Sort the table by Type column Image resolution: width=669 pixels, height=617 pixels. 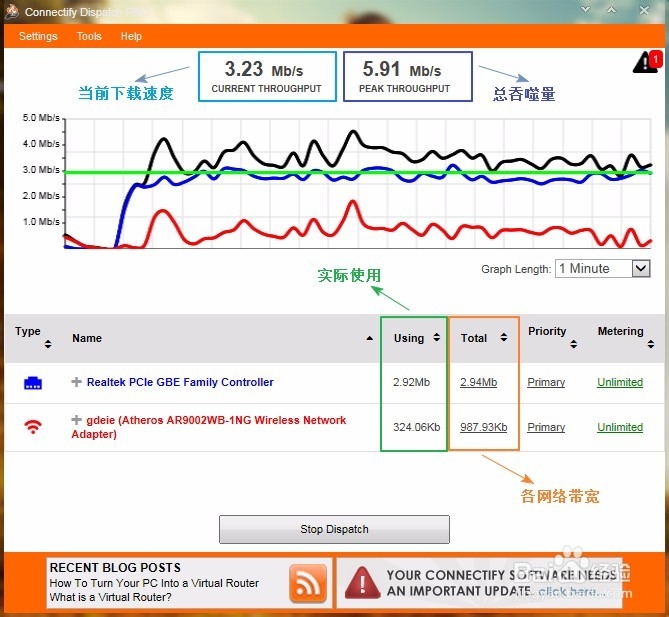[48, 343]
